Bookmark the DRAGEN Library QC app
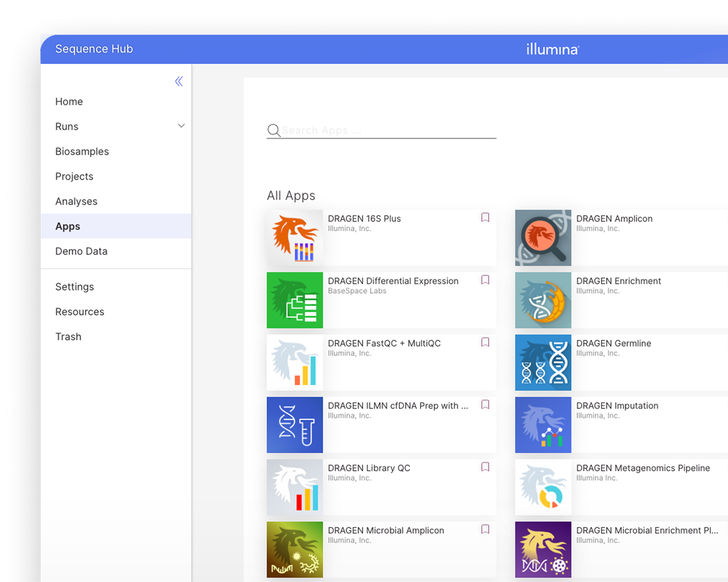Viewport: 728px width, 582px height. click(x=485, y=467)
